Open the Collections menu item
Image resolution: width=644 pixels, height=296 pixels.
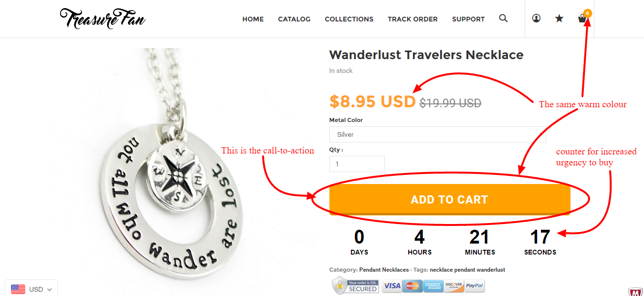tap(349, 19)
